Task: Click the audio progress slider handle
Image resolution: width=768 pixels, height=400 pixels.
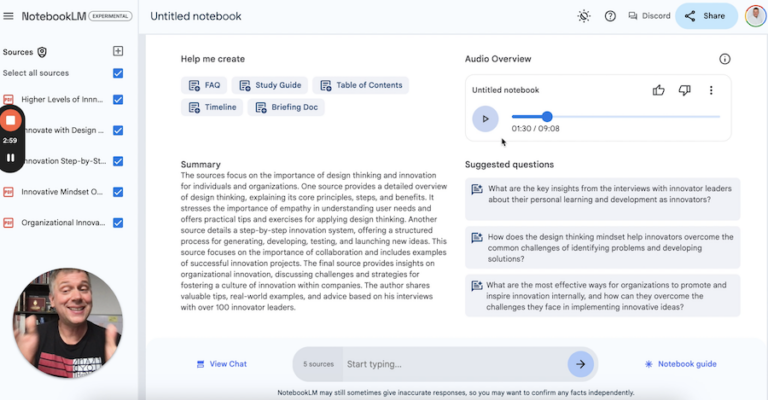Action: tap(547, 117)
